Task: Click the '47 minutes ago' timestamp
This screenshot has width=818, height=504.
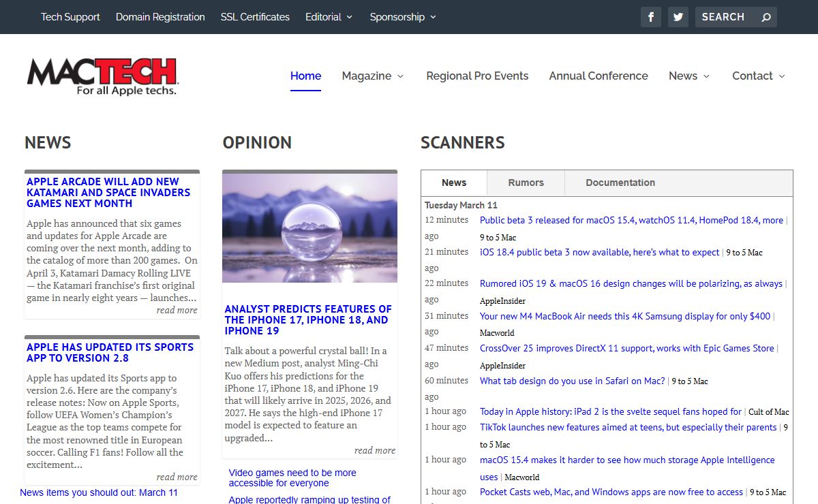Action: pos(446,356)
